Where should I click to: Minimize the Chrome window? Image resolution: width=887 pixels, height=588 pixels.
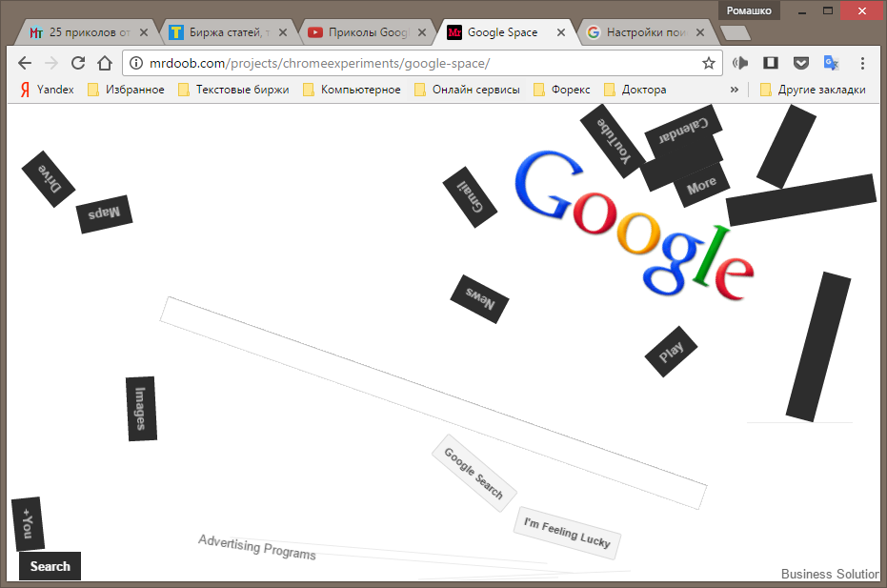(x=801, y=11)
